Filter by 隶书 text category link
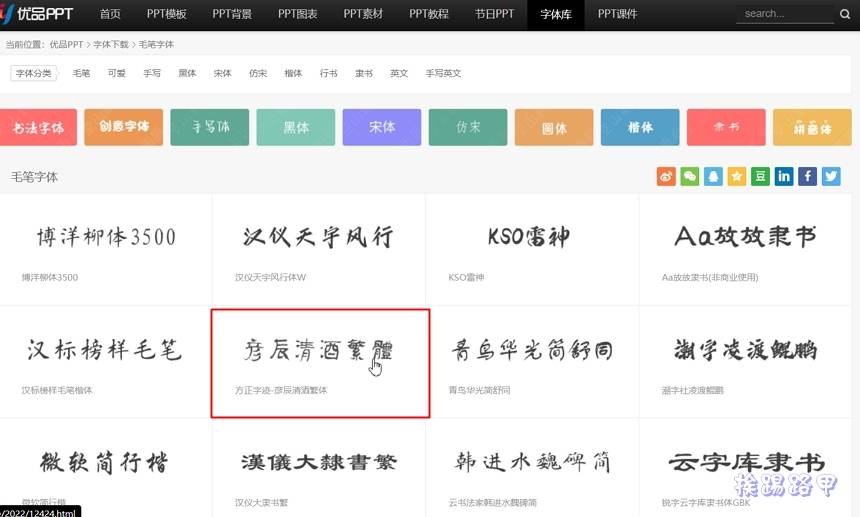Viewport: 860px width, 517px height. (x=364, y=73)
